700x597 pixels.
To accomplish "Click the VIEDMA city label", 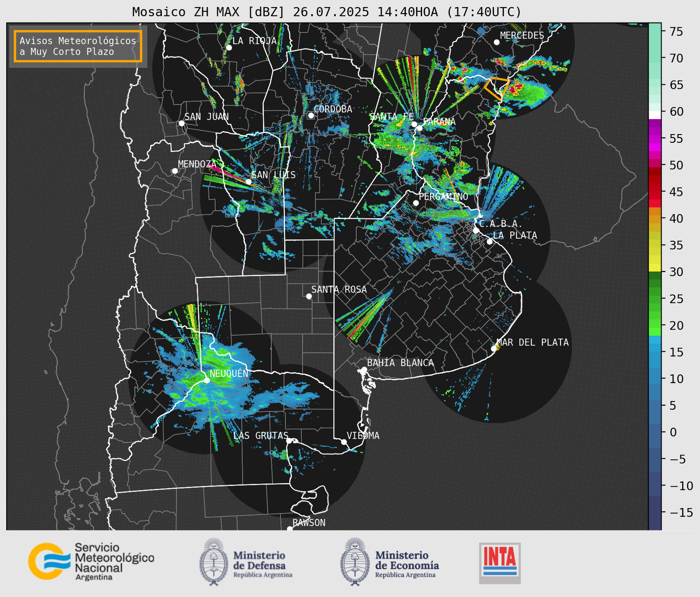I will [x=363, y=436].
